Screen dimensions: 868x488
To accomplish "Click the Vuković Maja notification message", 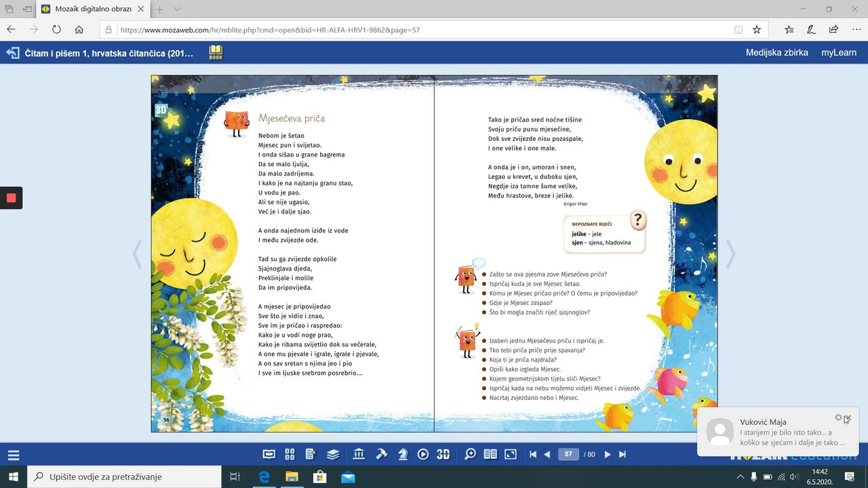I will pyautogui.click(x=778, y=432).
